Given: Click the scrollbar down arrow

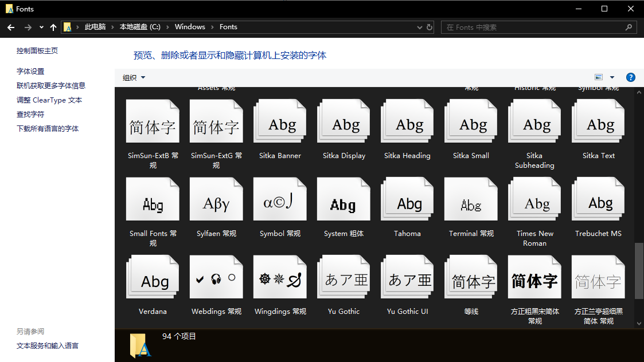Looking at the screenshot, I should click(639, 324).
